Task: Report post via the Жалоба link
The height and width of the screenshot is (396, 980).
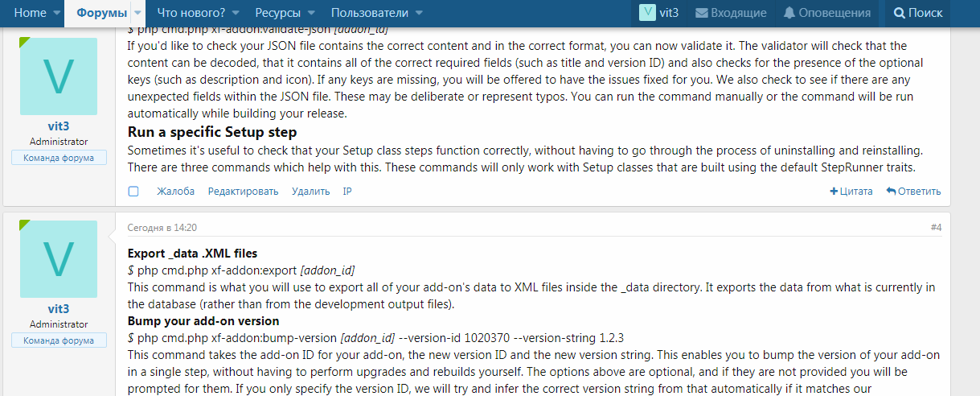Action: click(x=175, y=192)
